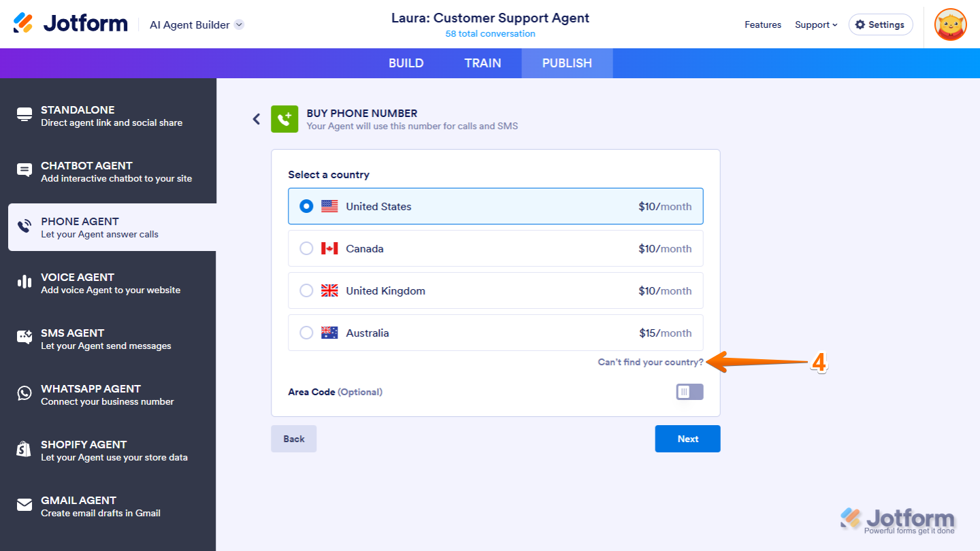
Task: Open the Standalone agent sidebar icon
Action: click(24, 114)
